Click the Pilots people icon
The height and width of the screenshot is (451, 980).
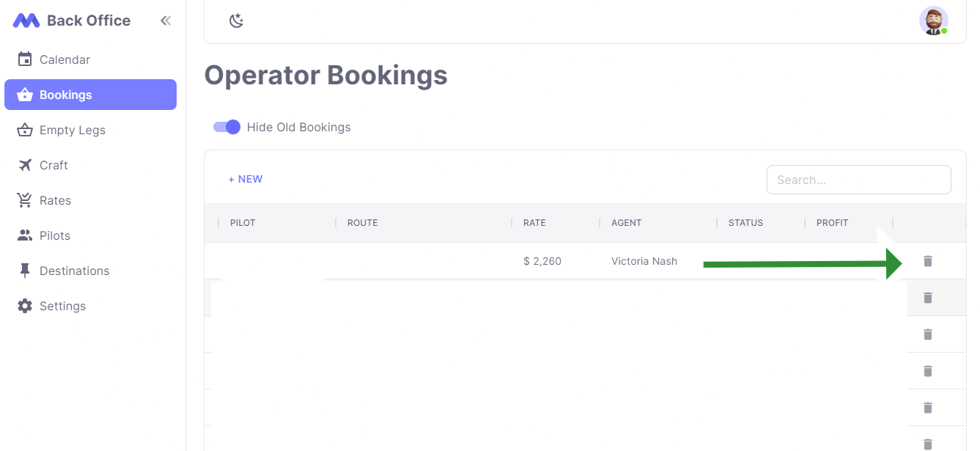(23, 235)
